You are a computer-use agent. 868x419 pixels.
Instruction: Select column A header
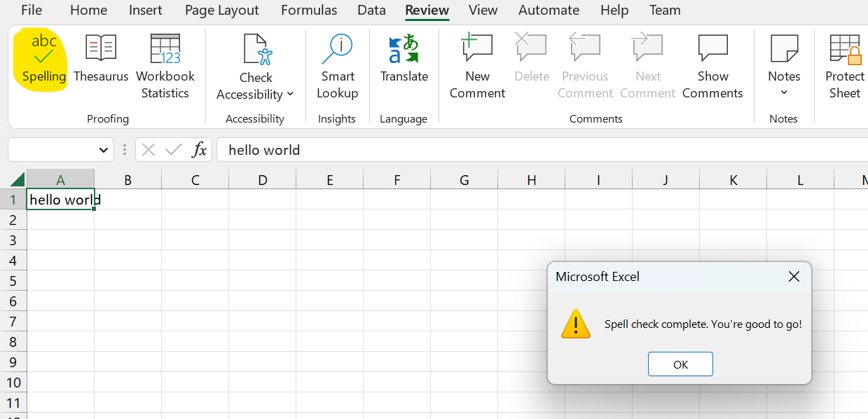(x=60, y=180)
